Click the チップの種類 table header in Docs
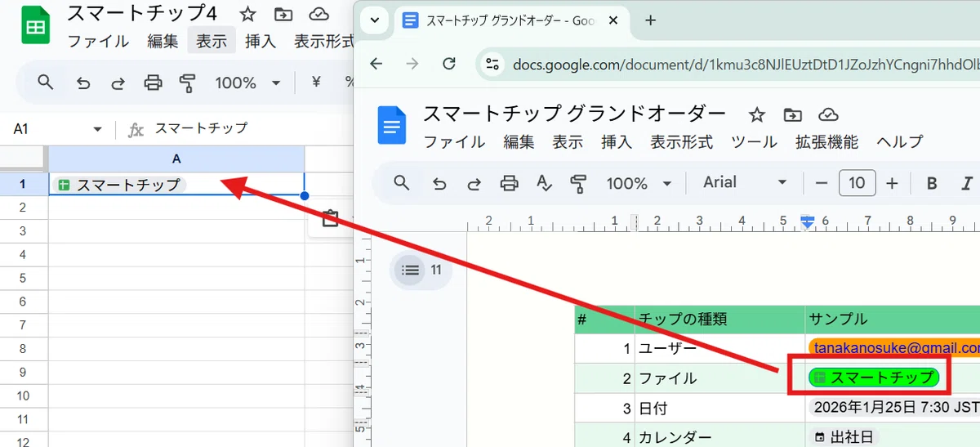 (x=719, y=320)
